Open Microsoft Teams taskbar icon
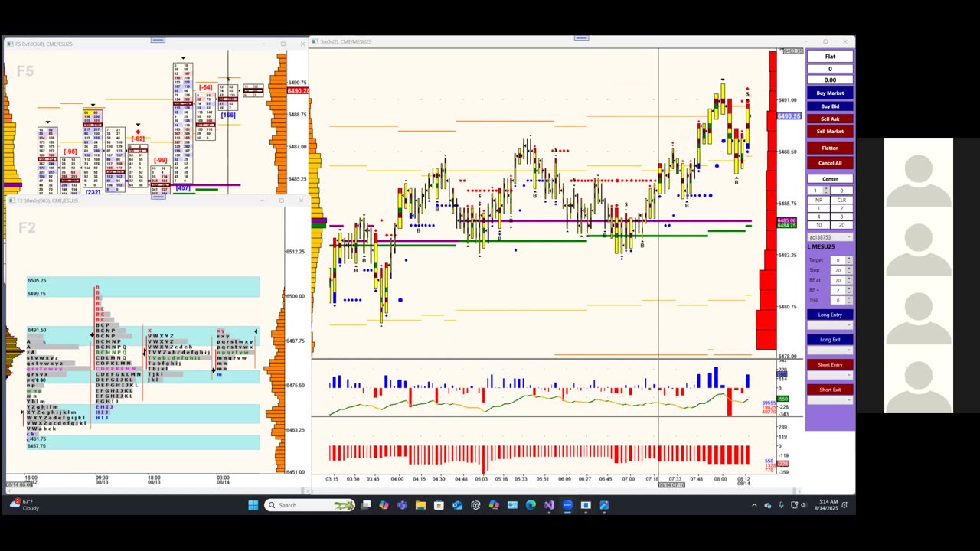The height and width of the screenshot is (551, 980). click(x=402, y=505)
